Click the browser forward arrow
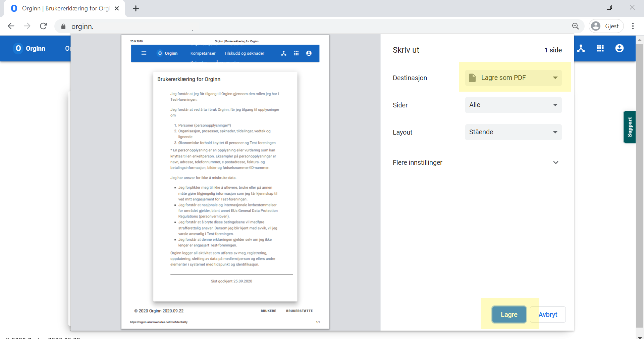 (27, 26)
